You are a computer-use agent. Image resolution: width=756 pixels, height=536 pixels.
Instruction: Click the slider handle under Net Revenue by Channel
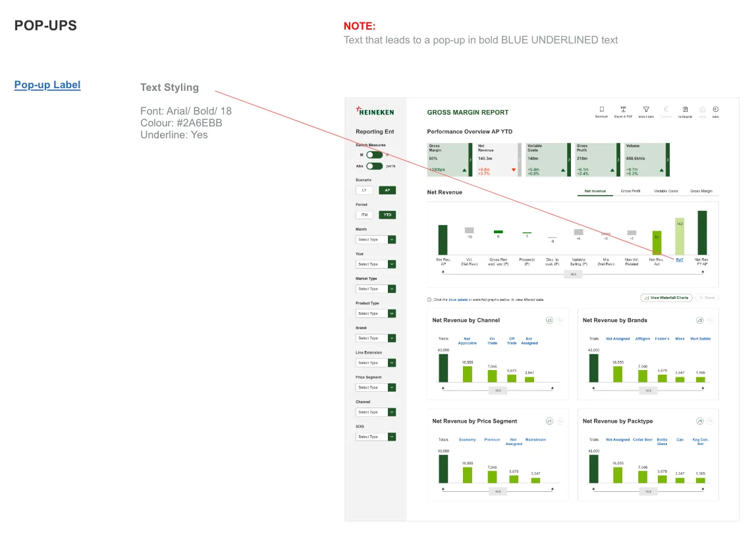498,390
